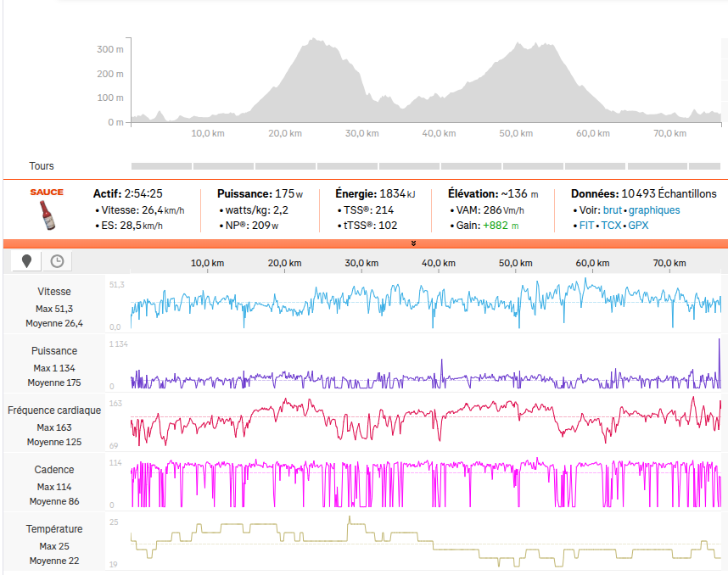Switch chart axis to time with clock icon
Viewport: 728px width, 575px height.
[57, 261]
